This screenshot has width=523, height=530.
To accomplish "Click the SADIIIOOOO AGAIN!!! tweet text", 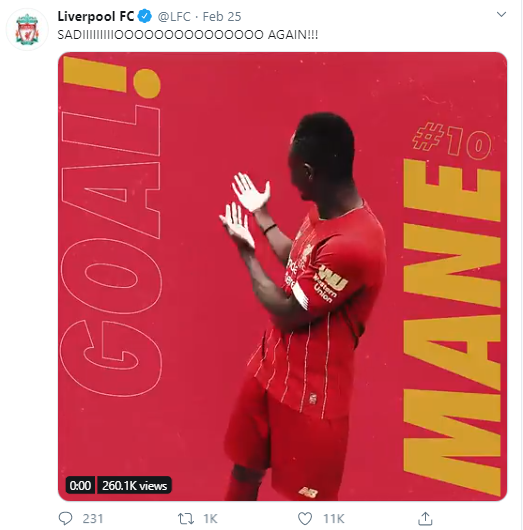I will pyautogui.click(x=188, y=34).
